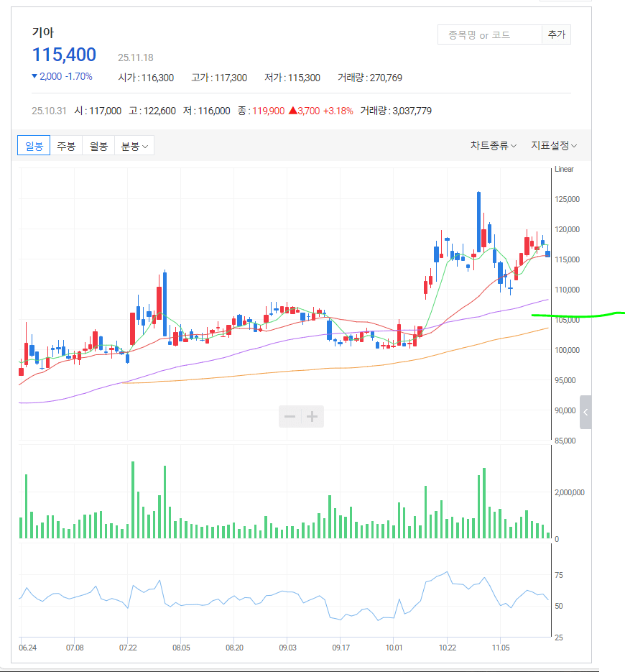Click the 100,000 price axis label
This screenshot has height=672, width=625.
pyautogui.click(x=567, y=350)
